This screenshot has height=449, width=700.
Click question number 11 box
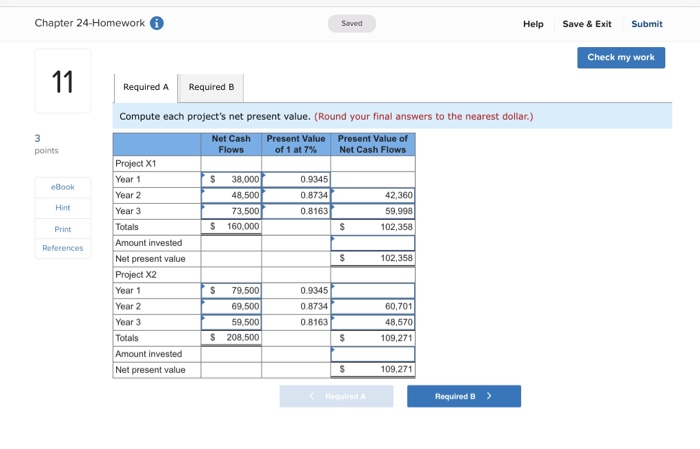62,81
